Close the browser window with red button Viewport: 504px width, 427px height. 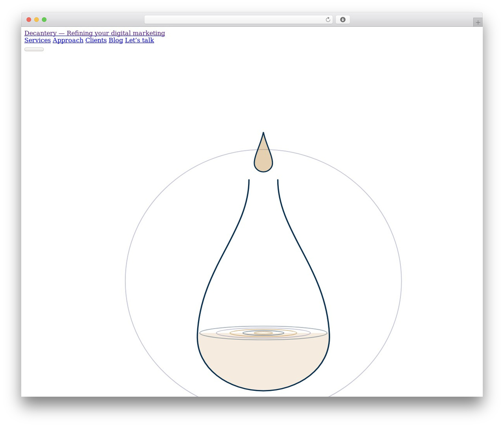[29, 20]
